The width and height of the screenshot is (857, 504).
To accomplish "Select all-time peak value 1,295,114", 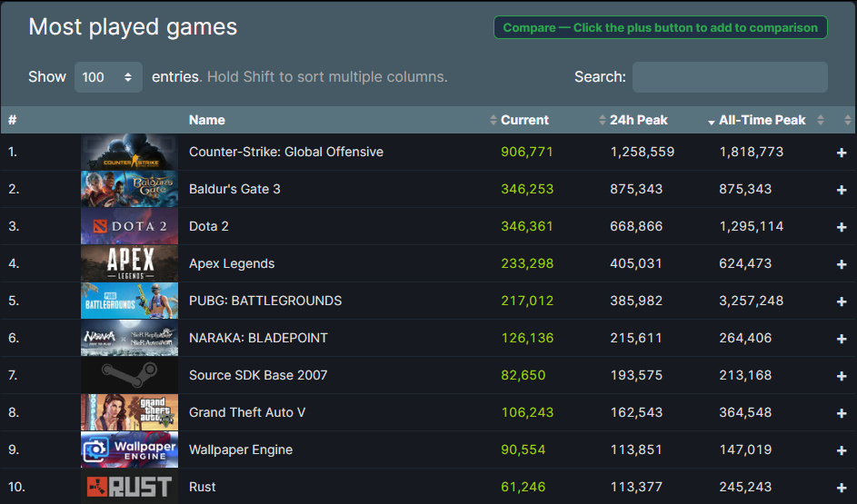I will pyautogui.click(x=751, y=226).
